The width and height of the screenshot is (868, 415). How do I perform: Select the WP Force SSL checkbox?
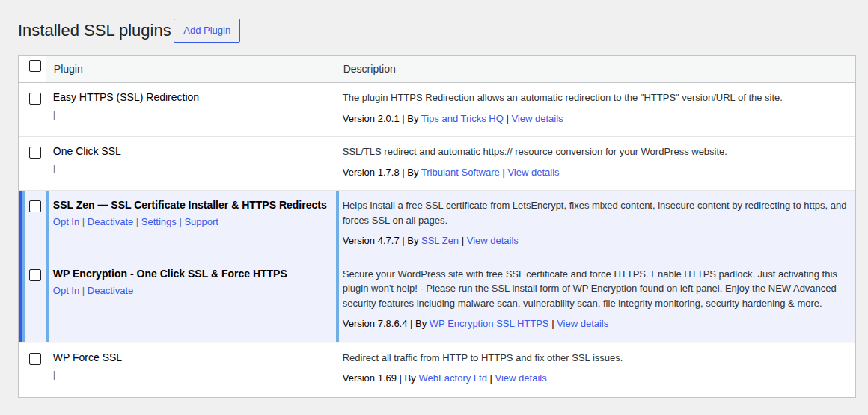[x=35, y=359]
